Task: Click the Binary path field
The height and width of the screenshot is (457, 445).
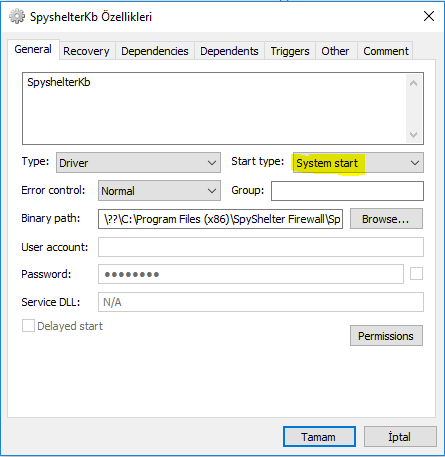Action: click(x=220, y=219)
